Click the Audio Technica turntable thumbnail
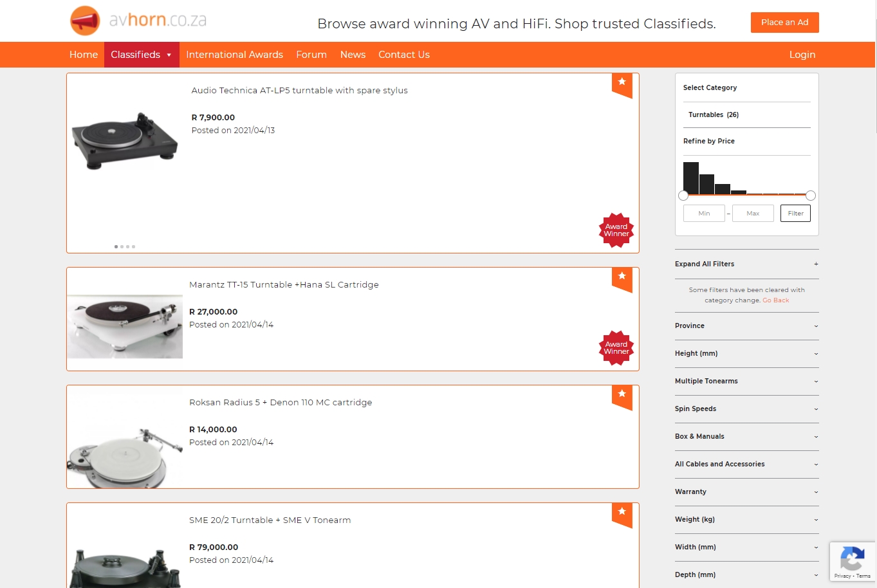Image resolution: width=877 pixels, height=588 pixels. click(x=125, y=141)
